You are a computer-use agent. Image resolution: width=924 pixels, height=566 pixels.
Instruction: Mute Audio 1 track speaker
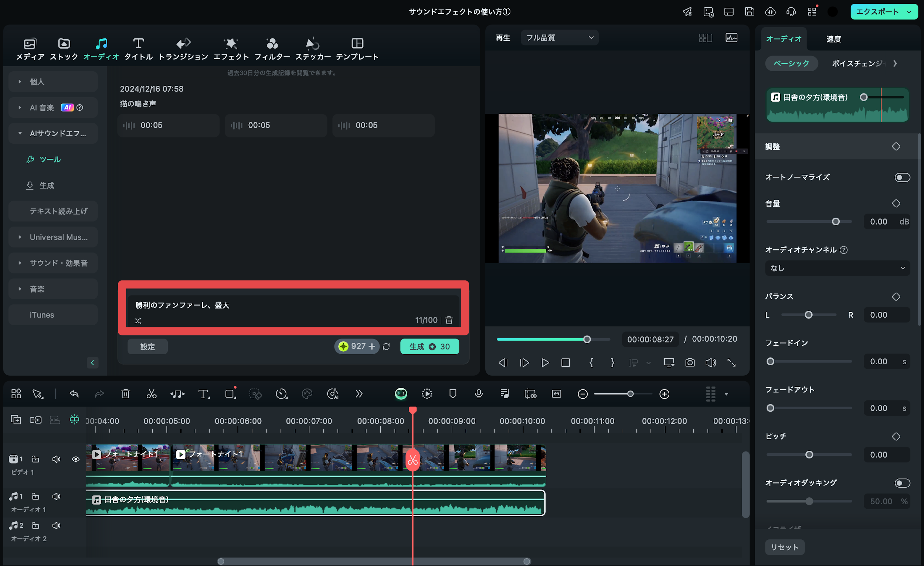click(56, 496)
